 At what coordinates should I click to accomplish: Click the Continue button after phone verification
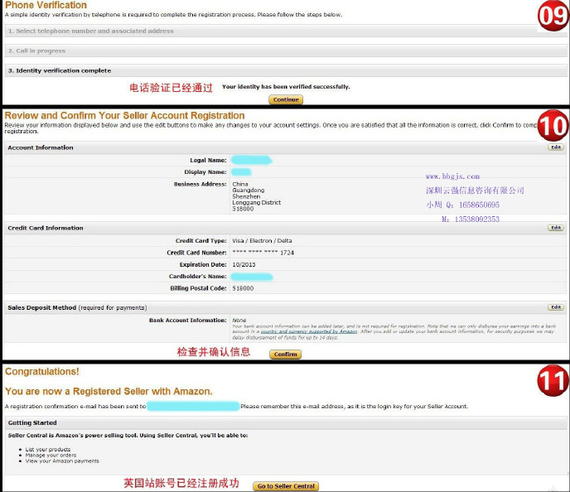coord(286,99)
